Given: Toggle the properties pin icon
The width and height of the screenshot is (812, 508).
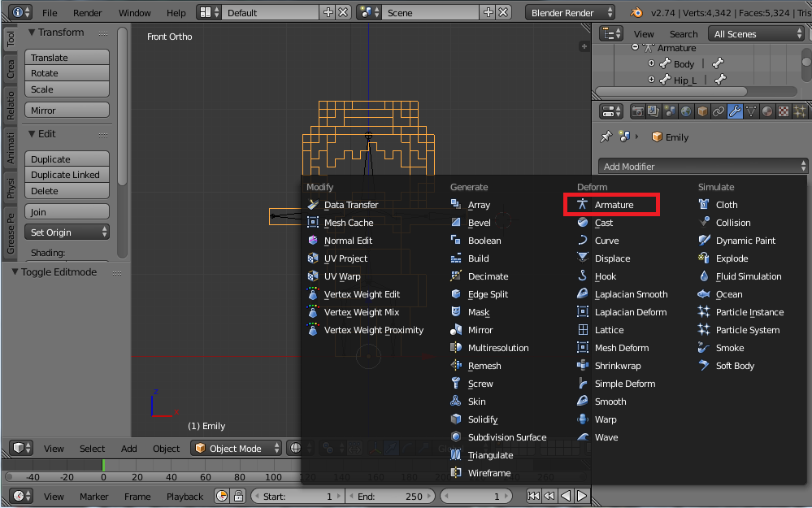Looking at the screenshot, I should [606, 137].
